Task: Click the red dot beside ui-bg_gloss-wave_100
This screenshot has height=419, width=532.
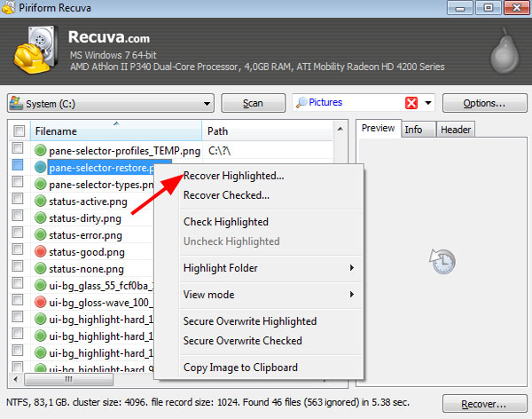Action: [x=41, y=302]
